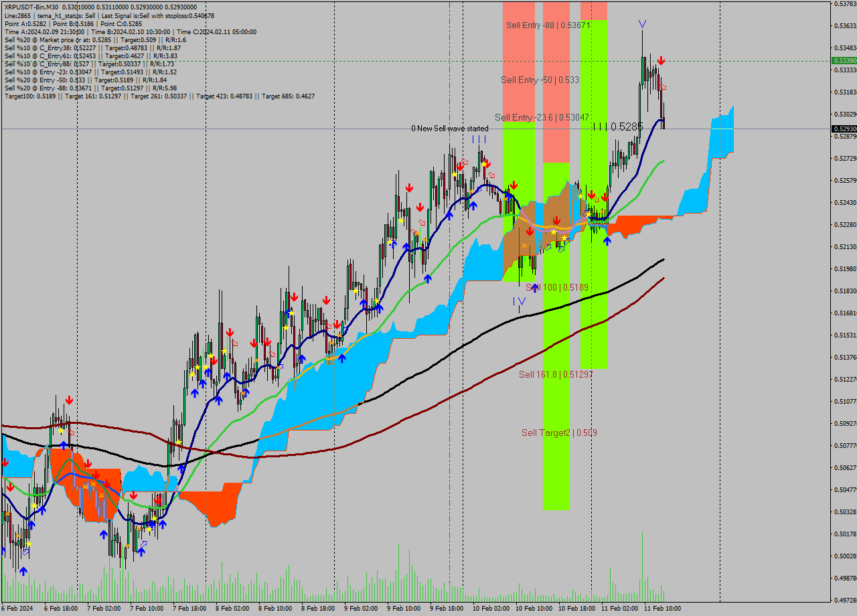857x616 pixels.
Task: Click the 'Sell Entry -50 | 0.533' chart label
Action: (540, 80)
